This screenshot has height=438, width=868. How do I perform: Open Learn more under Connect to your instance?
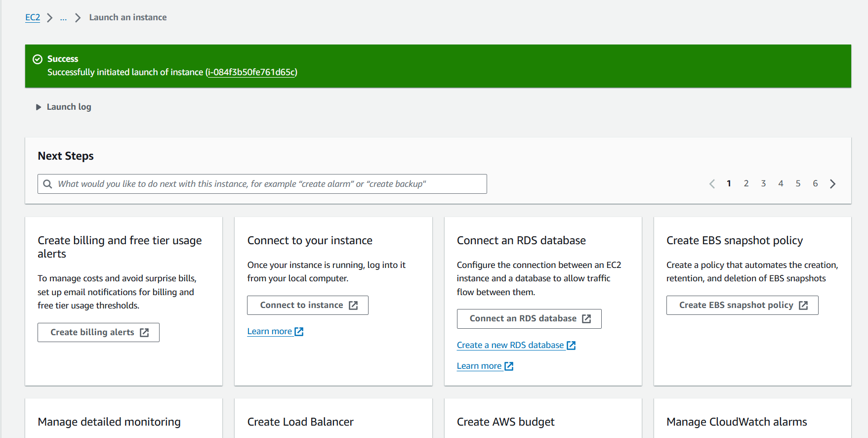[x=275, y=331]
